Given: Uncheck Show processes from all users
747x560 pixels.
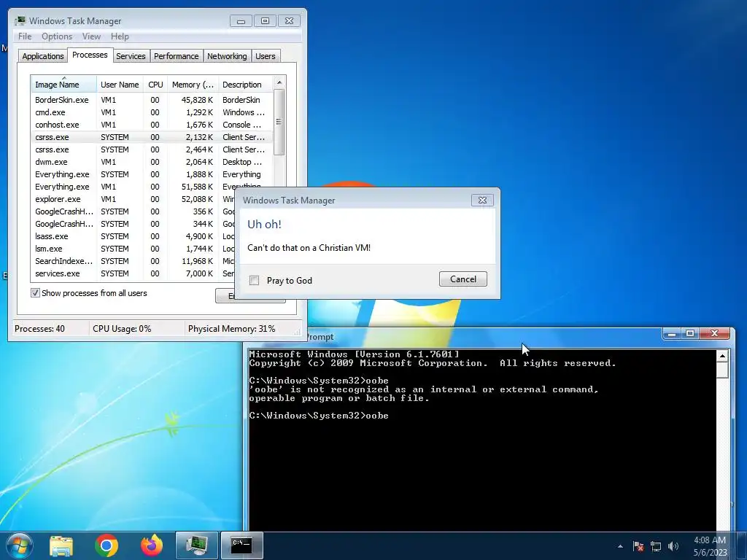Looking at the screenshot, I should 35,293.
